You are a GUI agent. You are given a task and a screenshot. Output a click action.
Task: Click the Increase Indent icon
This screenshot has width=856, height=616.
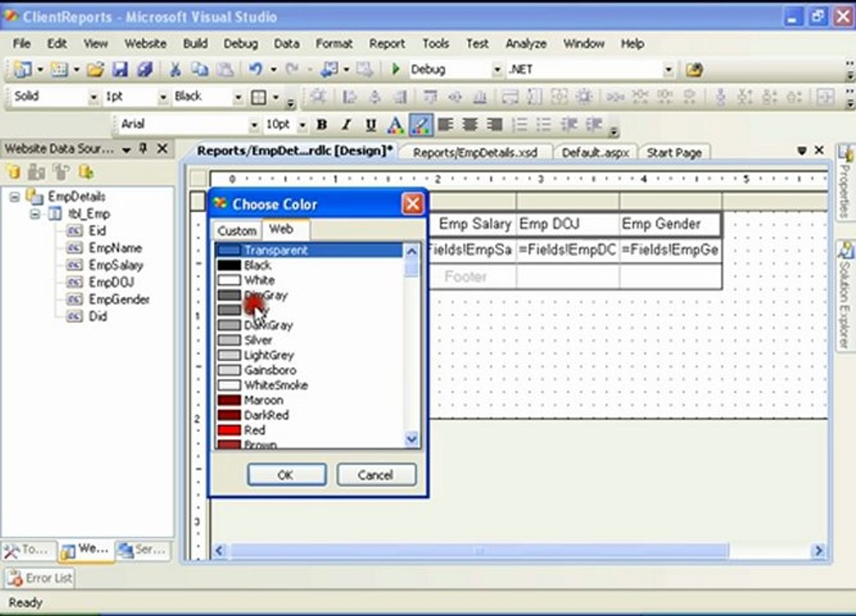point(593,125)
